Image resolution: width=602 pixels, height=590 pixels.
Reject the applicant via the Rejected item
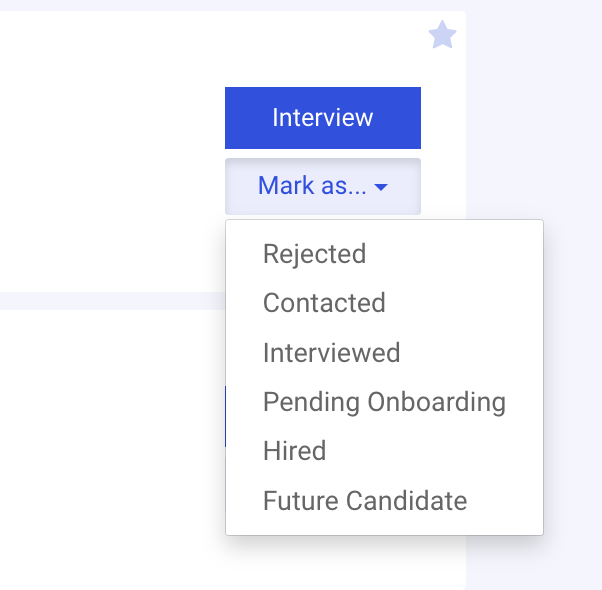[x=314, y=254]
